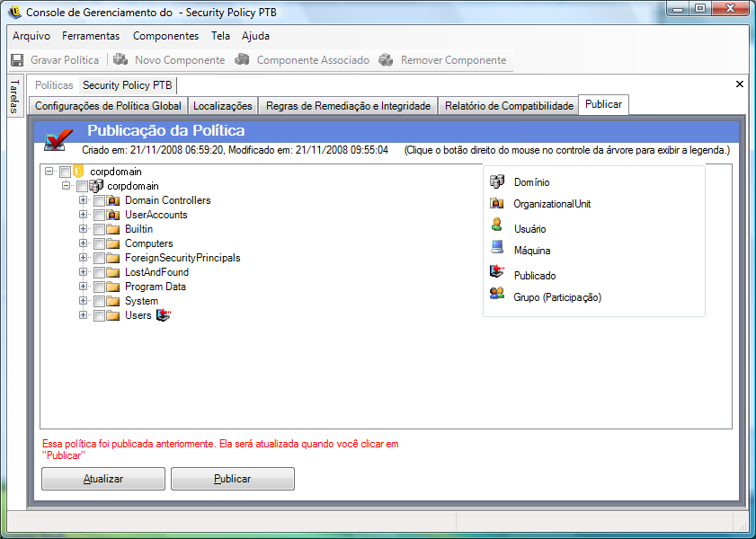Collapse the nested corpdomain domain node
The image size is (756, 539).
click(66, 185)
